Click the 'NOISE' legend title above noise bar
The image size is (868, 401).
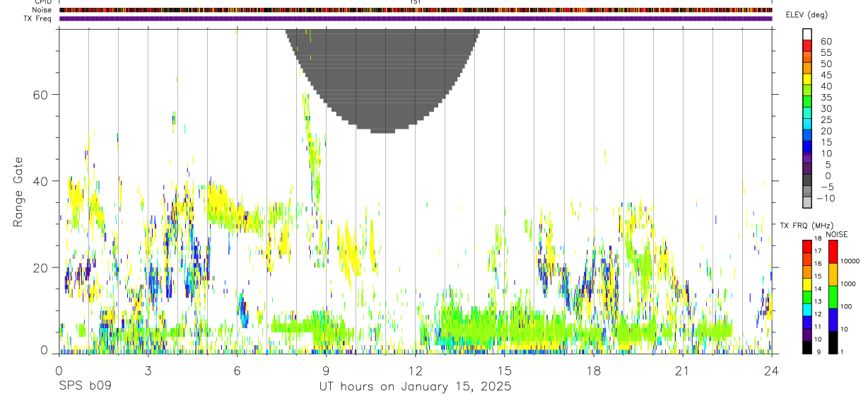pyautogui.click(x=836, y=234)
